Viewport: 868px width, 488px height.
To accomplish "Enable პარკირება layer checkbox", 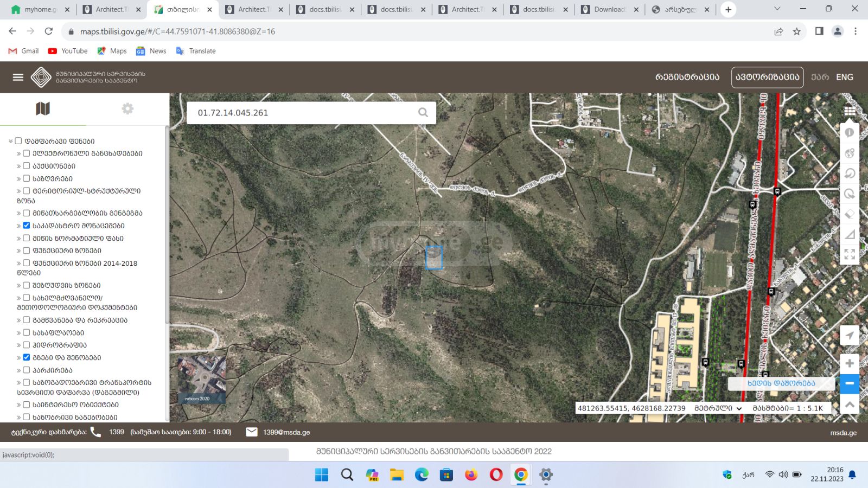I will 26,370.
